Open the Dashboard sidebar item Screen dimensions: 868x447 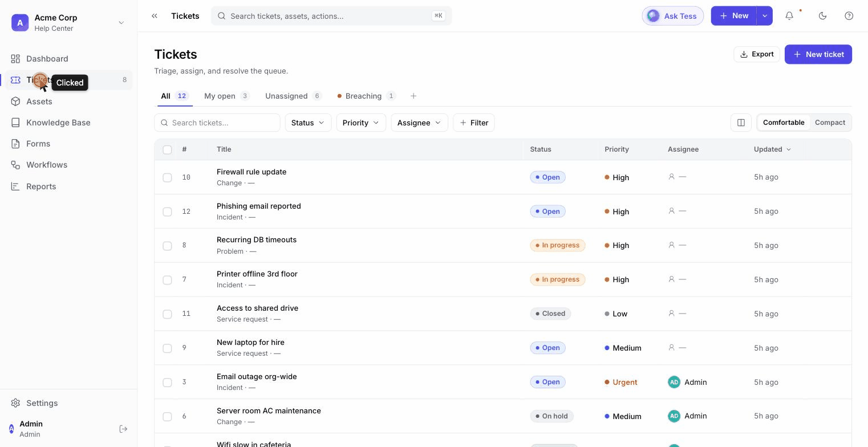click(x=68, y=59)
